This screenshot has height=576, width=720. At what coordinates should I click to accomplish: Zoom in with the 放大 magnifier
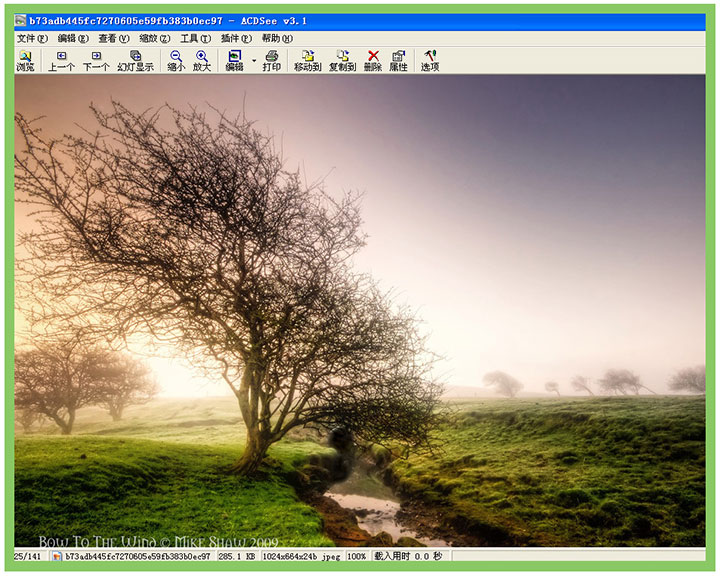tap(202, 61)
